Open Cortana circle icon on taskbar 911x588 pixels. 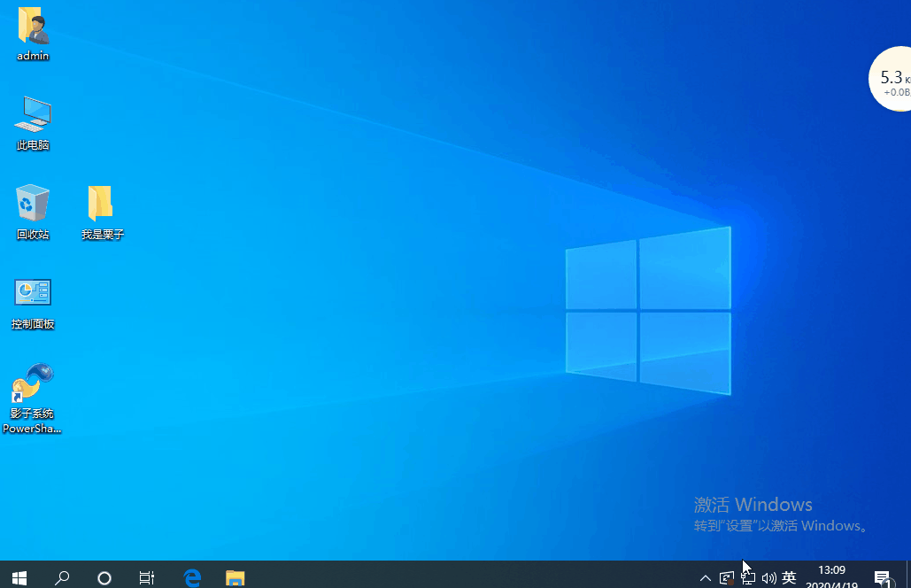point(104,577)
